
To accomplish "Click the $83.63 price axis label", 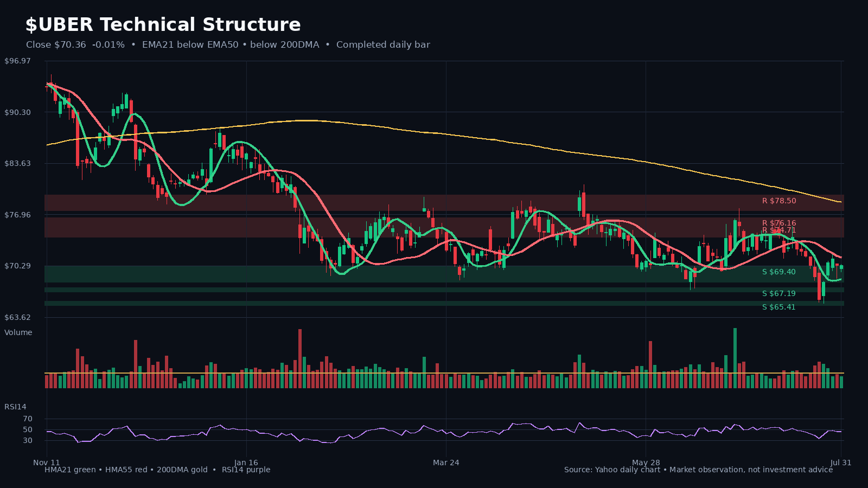I will pos(18,163).
